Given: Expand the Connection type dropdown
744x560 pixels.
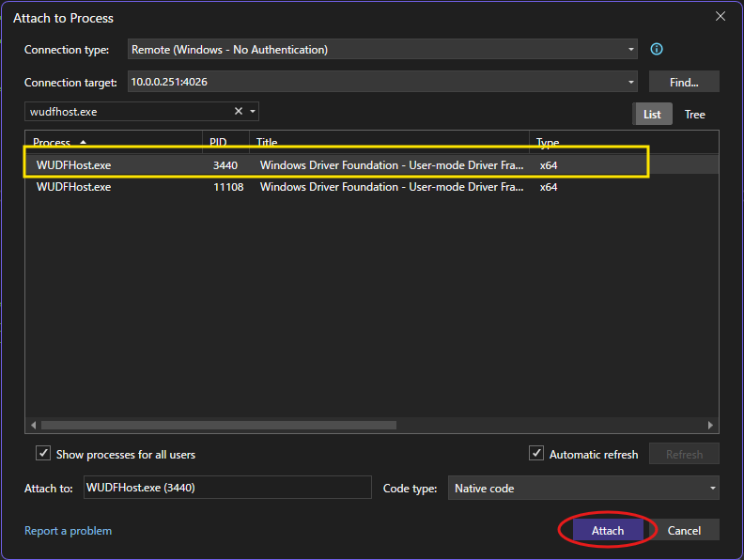Looking at the screenshot, I should click(x=631, y=50).
